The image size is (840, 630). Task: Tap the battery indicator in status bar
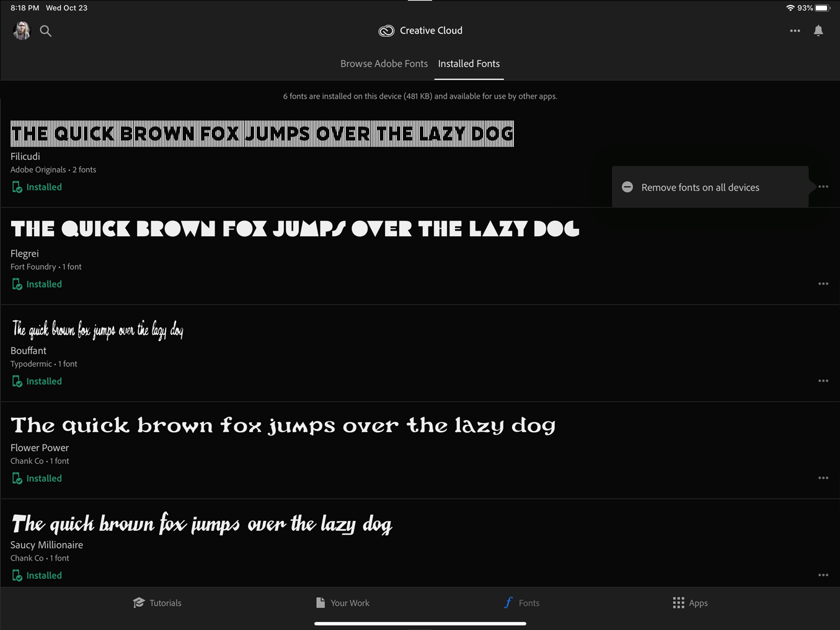(823, 8)
